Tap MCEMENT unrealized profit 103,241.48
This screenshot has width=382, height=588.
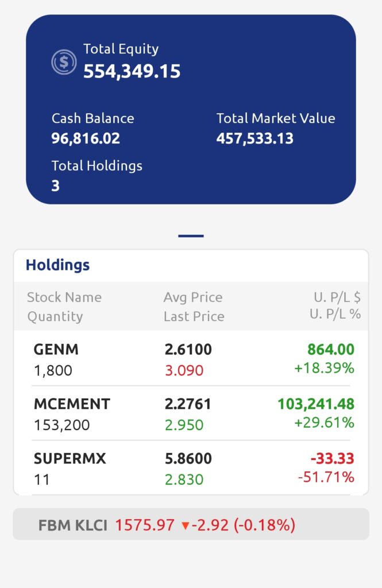[x=316, y=404]
